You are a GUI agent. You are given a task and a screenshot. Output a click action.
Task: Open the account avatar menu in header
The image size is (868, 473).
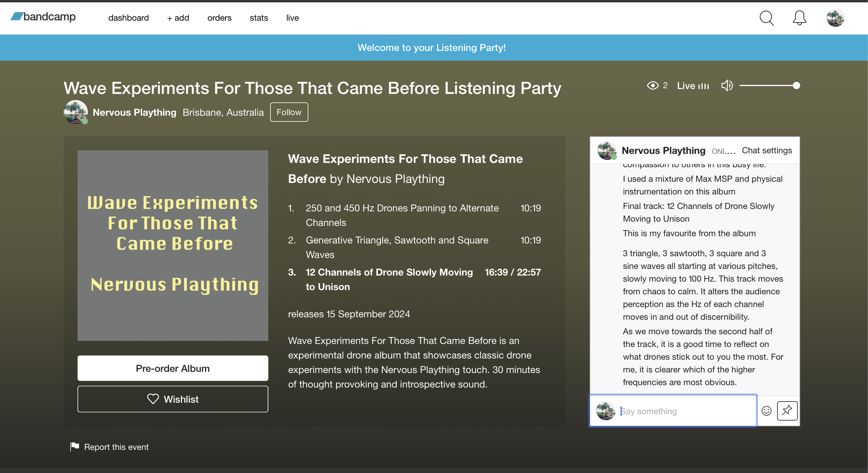[835, 18]
